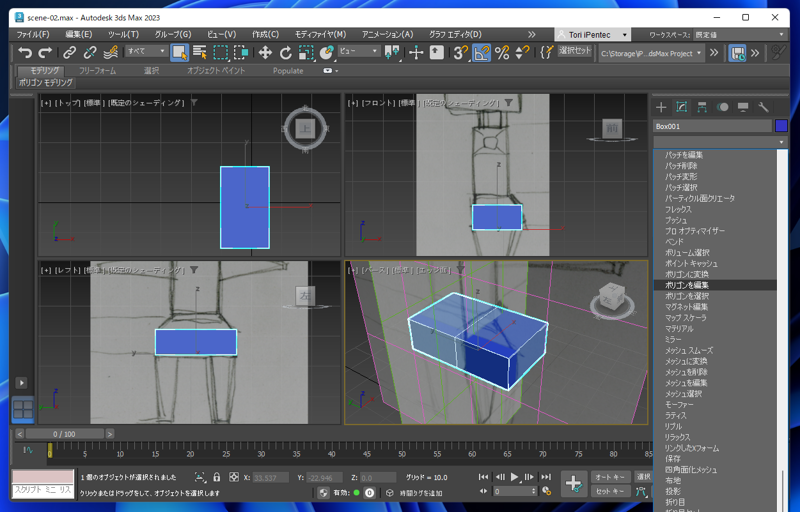Toggle the Window/Crossing selection icon
The image size is (800, 512).
pyautogui.click(x=241, y=52)
